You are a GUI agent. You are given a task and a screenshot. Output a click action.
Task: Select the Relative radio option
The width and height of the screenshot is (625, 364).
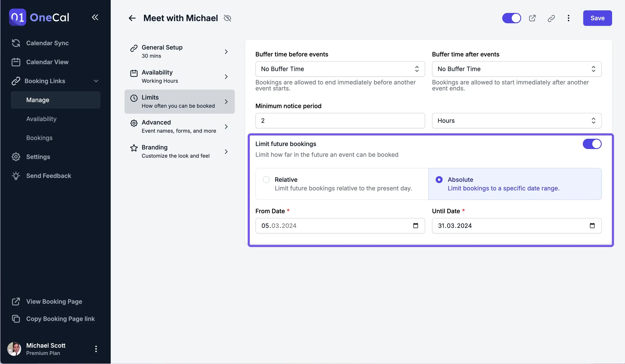point(266,179)
